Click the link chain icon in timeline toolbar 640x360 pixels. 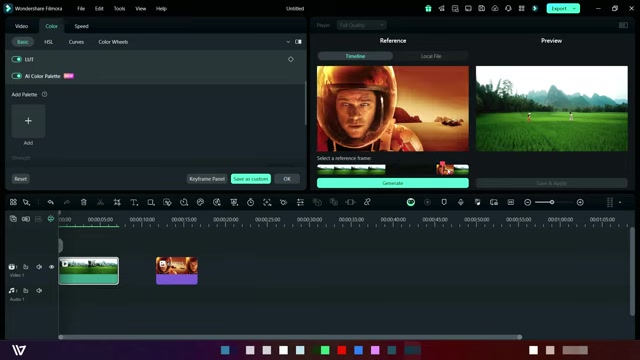367,202
